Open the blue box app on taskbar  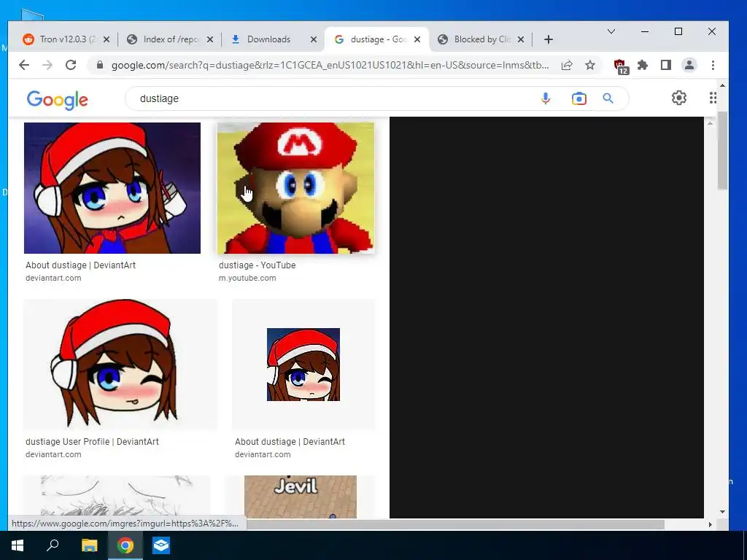coord(161,545)
